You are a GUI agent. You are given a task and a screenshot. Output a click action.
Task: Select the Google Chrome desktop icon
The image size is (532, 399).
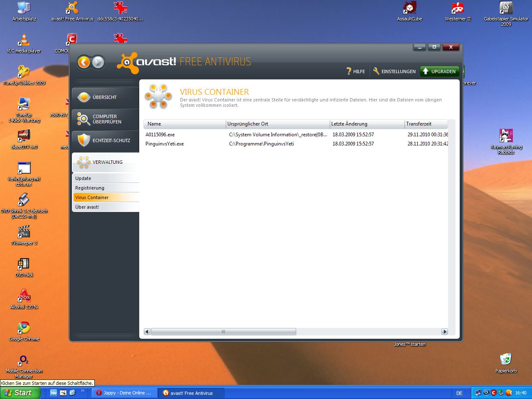[x=24, y=332]
